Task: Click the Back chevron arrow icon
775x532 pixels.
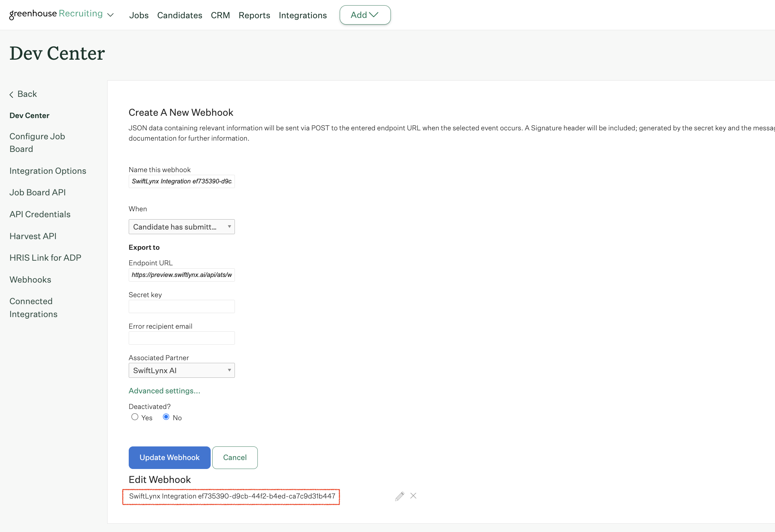Action: coord(11,94)
